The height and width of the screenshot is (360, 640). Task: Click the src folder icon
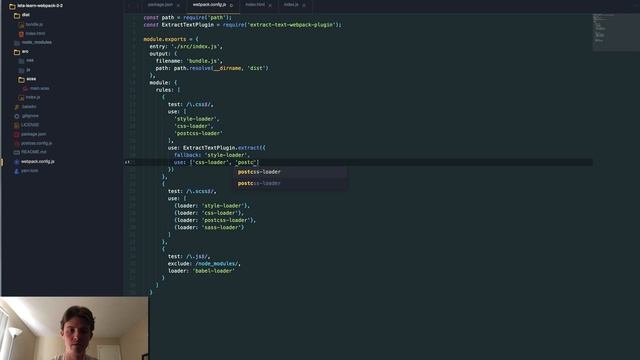(x=17, y=52)
